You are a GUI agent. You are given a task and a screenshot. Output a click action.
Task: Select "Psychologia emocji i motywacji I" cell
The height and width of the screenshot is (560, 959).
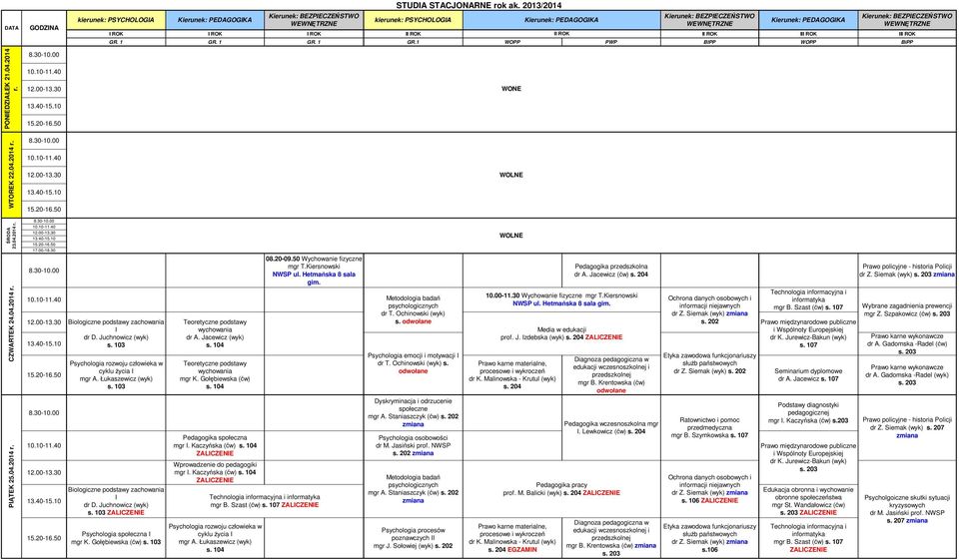click(413, 363)
